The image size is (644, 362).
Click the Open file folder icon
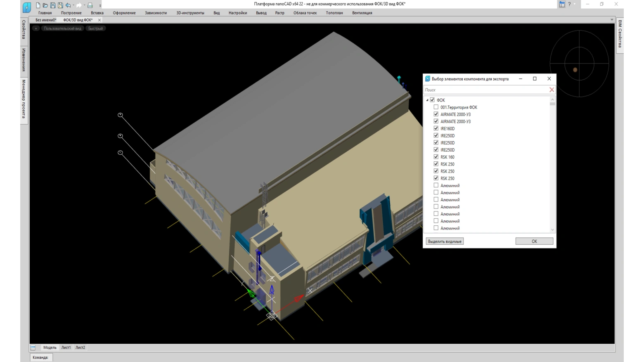coord(45,5)
